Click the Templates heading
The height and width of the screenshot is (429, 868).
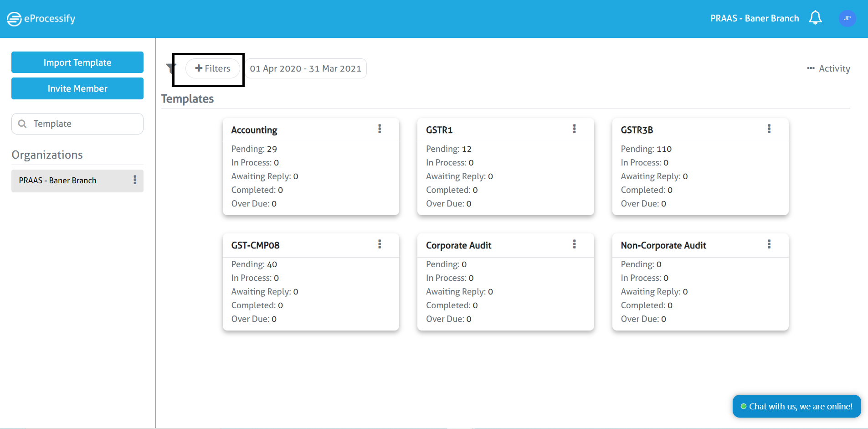coord(187,99)
